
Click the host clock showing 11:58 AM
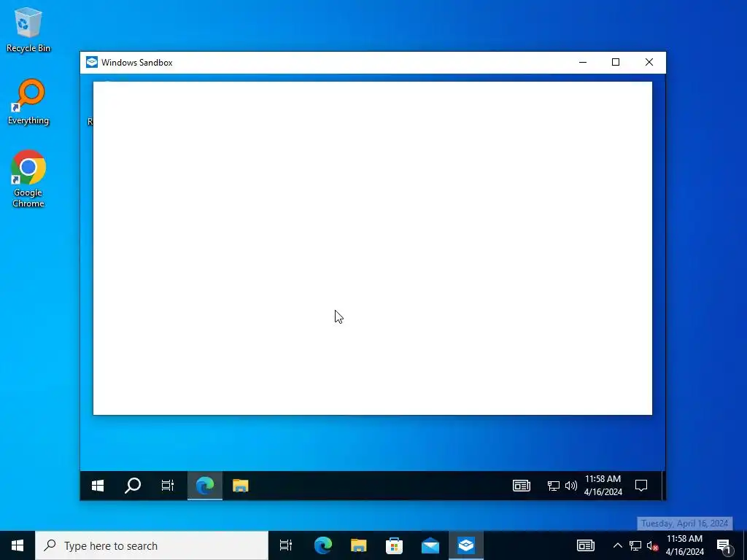click(x=684, y=545)
